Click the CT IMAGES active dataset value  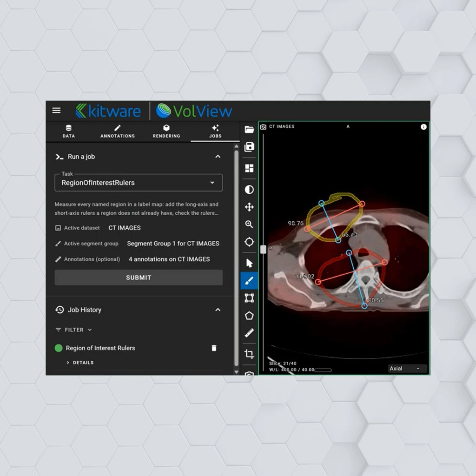(125, 228)
